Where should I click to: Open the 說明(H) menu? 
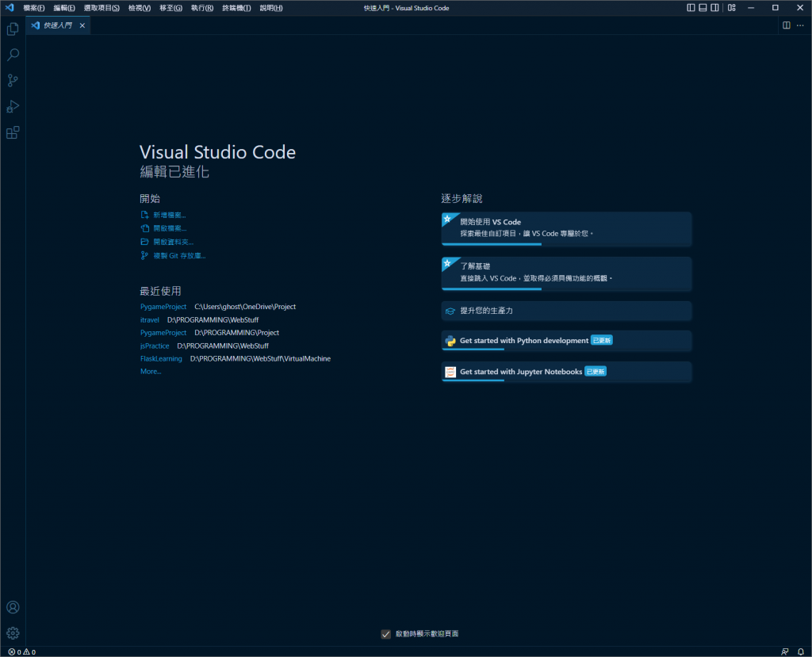click(271, 8)
